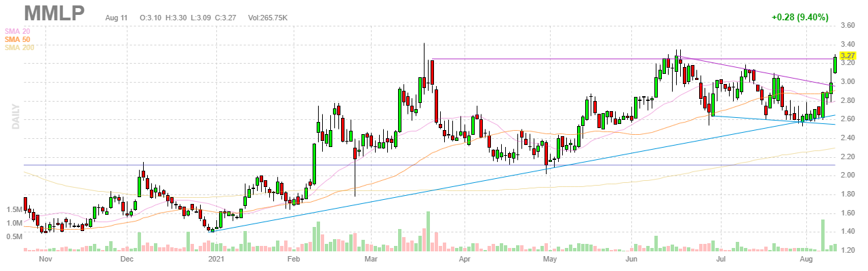
Task: Click the Nov month marker on time axis
Action: point(46,259)
